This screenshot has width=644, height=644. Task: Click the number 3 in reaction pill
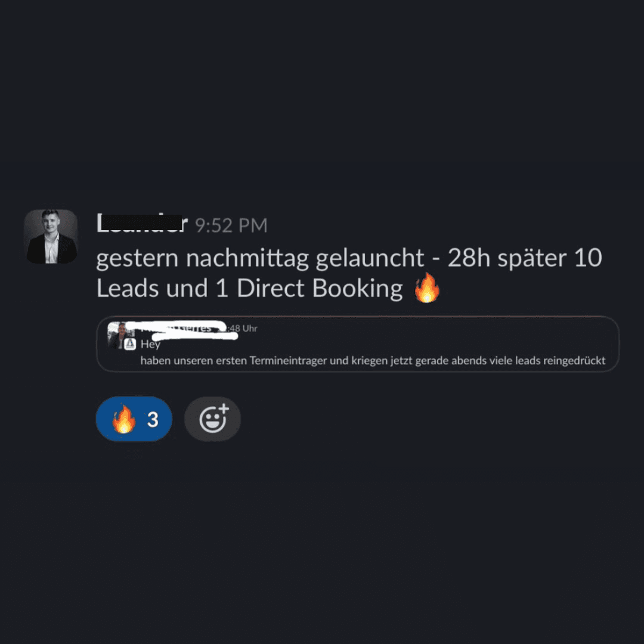click(x=153, y=419)
